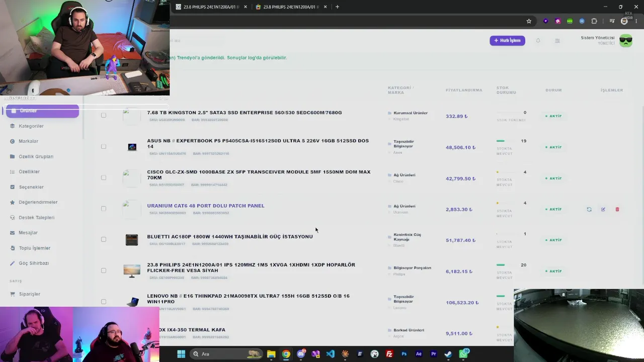Click the BLUETTI AC180P product thumbnail
Viewport: 644px width, 362px height.
pyautogui.click(x=132, y=239)
